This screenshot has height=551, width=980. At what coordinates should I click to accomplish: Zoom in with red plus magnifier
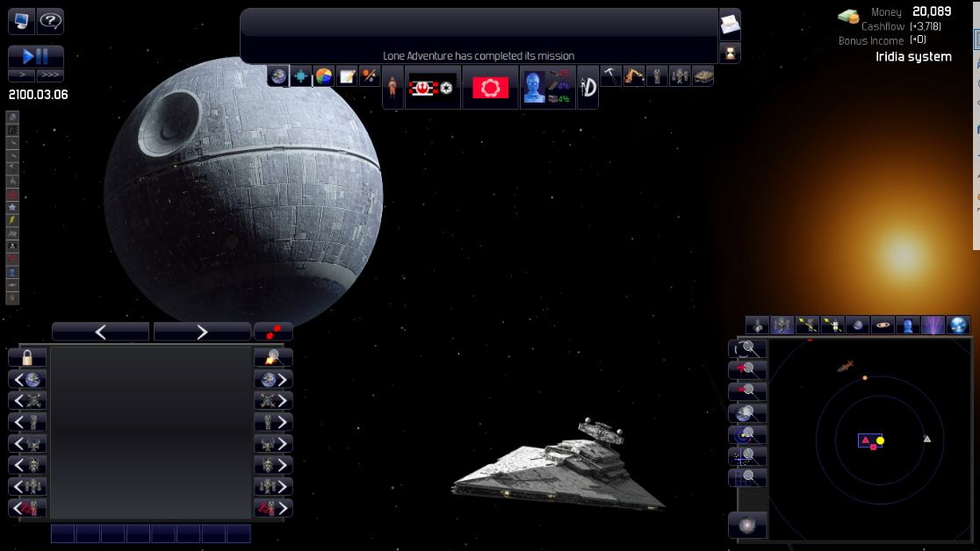click(747, 370)
